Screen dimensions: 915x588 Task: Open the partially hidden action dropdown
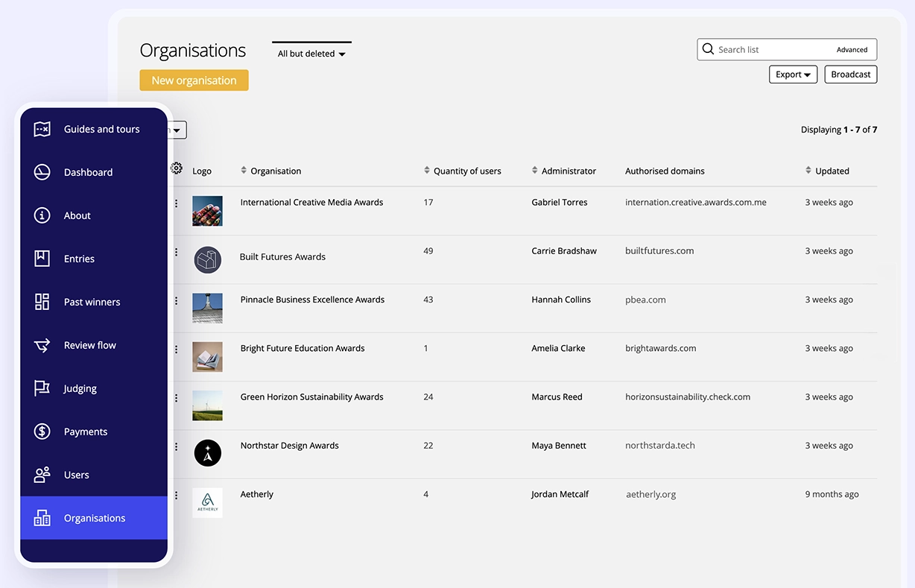pos(179,130)
